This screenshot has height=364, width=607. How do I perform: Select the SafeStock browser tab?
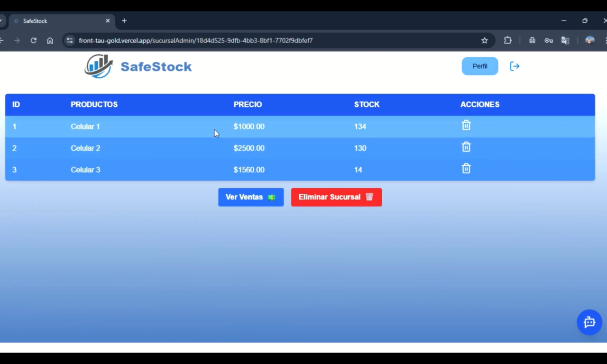tap(57, 21)
